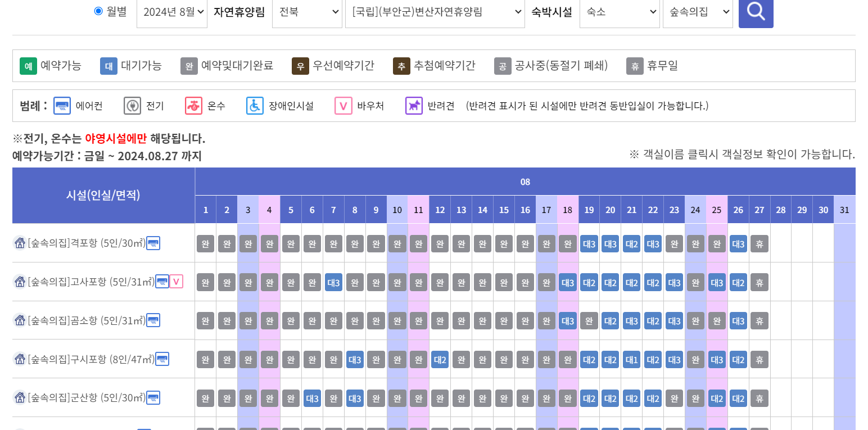Click the air conditioner icon on 군산항 row

tap(153, 397)
